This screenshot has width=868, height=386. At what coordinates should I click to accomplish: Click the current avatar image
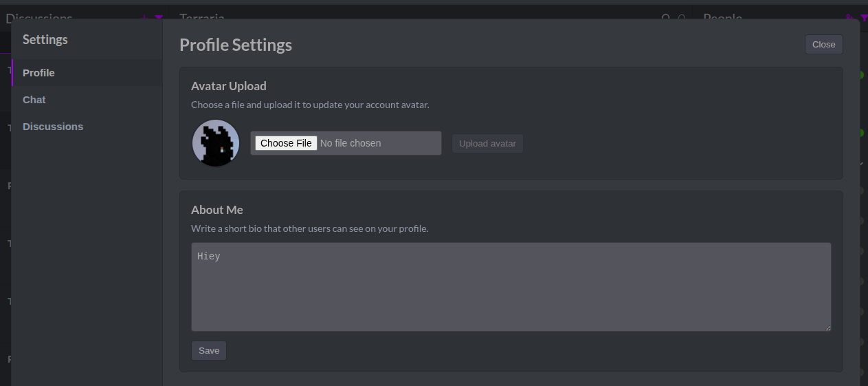216,143
